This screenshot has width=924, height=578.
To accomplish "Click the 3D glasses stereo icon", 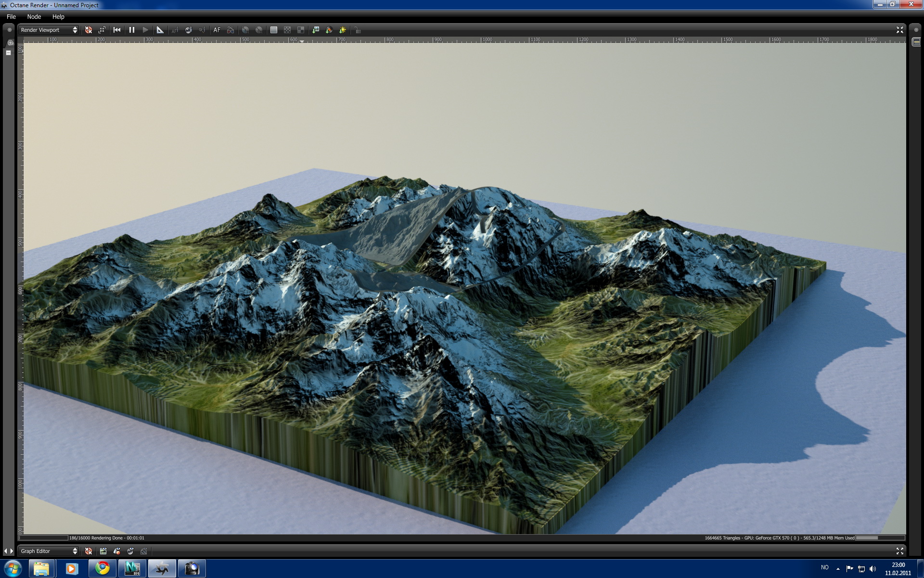I will coord(231,30).
